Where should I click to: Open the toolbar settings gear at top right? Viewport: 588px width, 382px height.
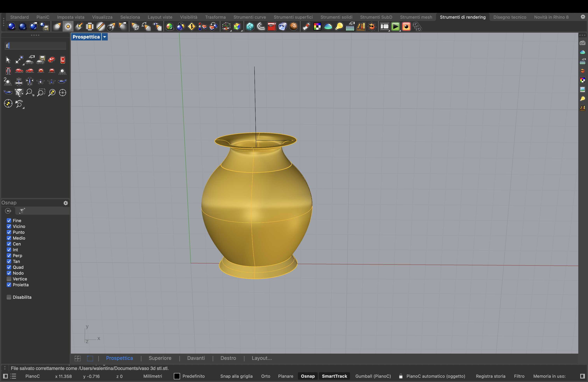pos(583,17)
